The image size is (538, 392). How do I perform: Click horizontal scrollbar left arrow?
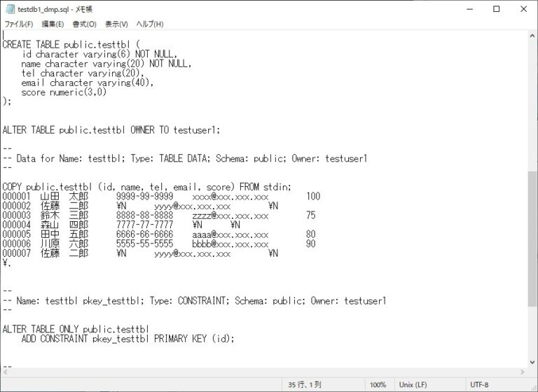click(5, 372)
